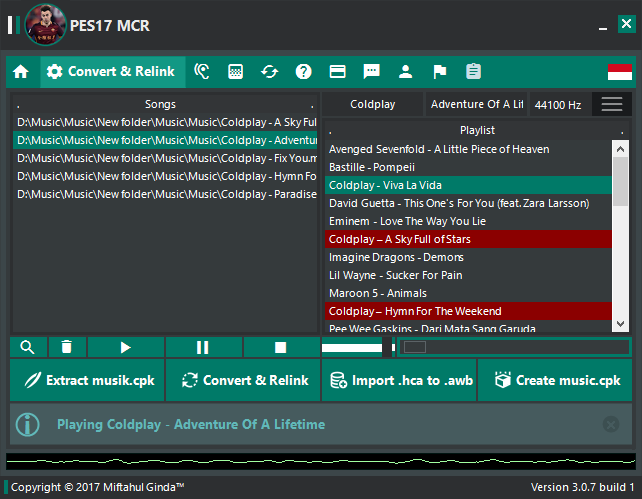The height and width of the screenshot is (499, 642).
Task: Click Import .hca to .awb button
Action: pos(399,380)
